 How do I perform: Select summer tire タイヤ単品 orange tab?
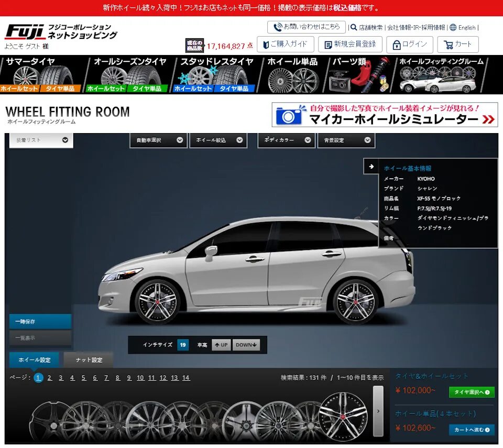pos(60,89)
